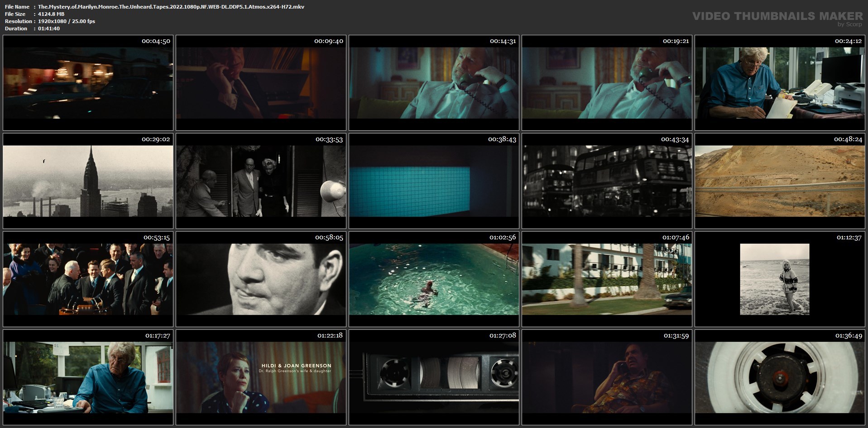Select the thumbnail at 00:04:50

point(88,83)
